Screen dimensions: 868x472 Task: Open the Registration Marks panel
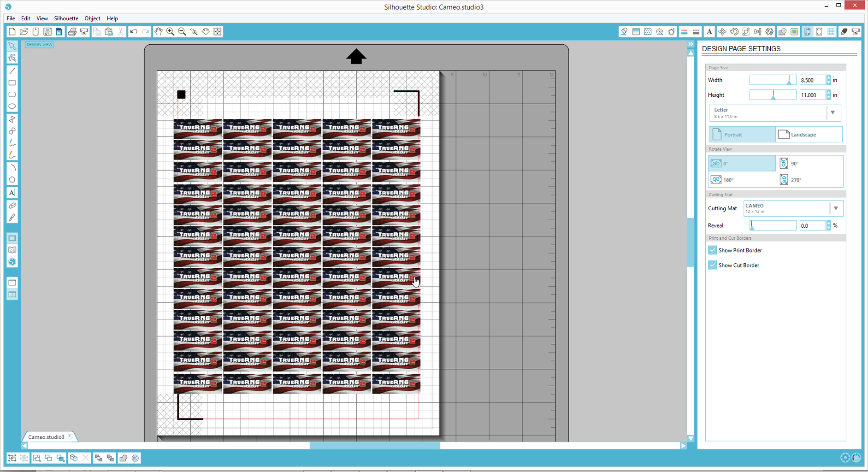point(819,31)
